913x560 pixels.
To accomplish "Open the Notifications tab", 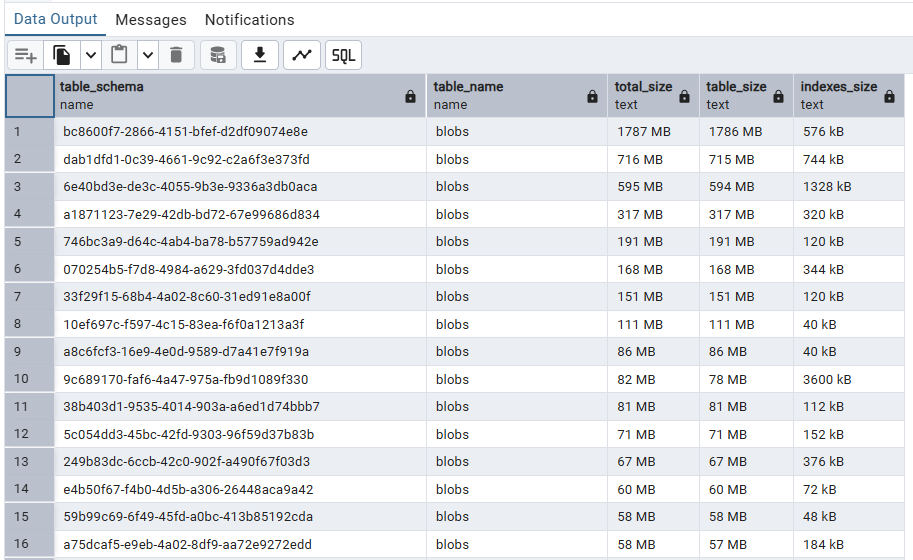I will (x=249, y=20).
